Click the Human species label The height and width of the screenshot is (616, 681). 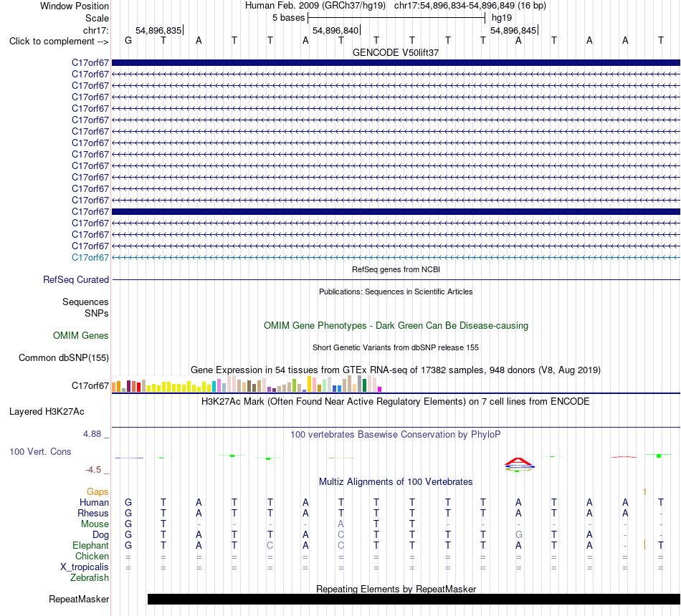(x=94, y=502)
